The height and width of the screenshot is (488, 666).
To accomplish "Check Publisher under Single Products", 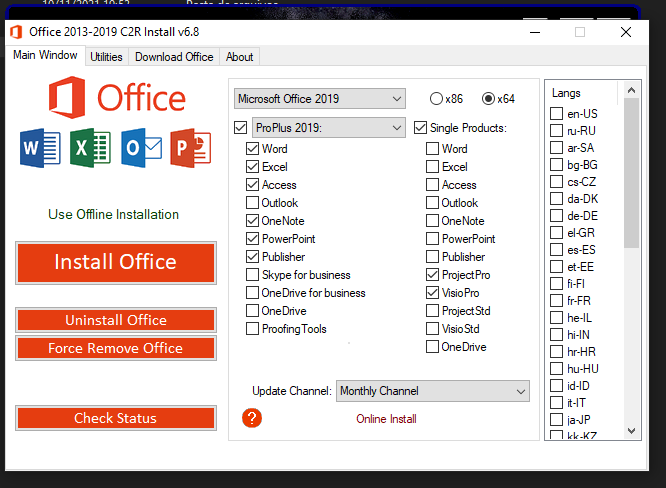I will [x=432, y=257].
